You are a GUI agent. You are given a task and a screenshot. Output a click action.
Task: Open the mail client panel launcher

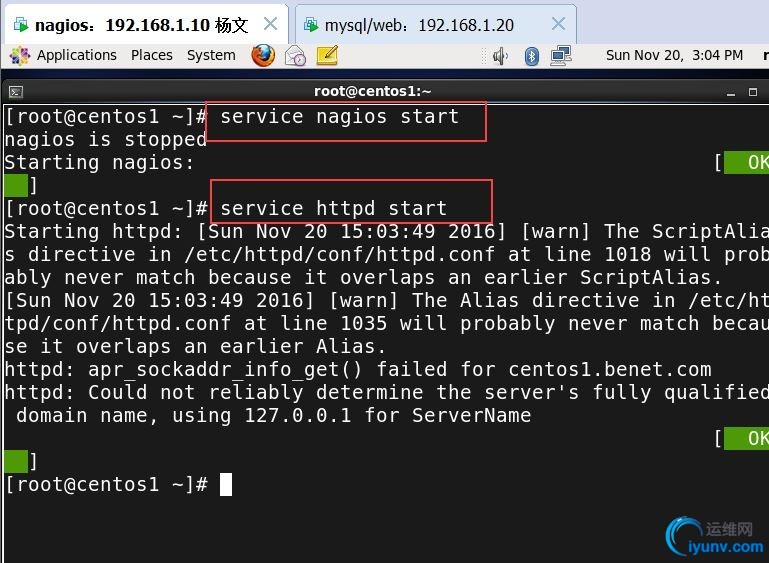pos(295,55)
